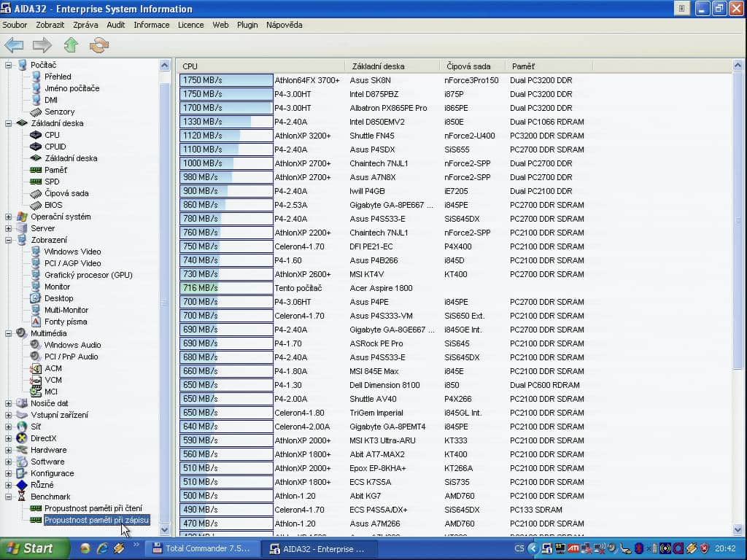This screenshot has width=747, height=560.
Task: Click the Windows Audio speaker icon
Action: (36, 345)
